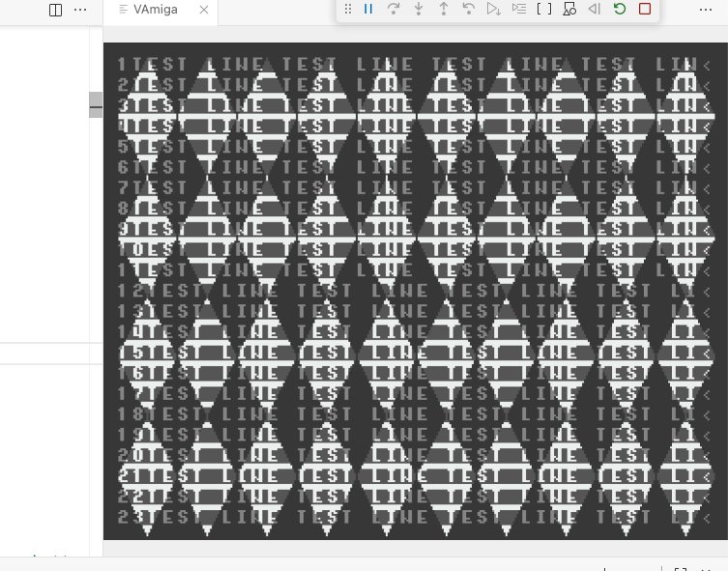The height and width of the screenshot is (571, 728).
Task: Open the editor more actions menu
Action: point(705,10)
